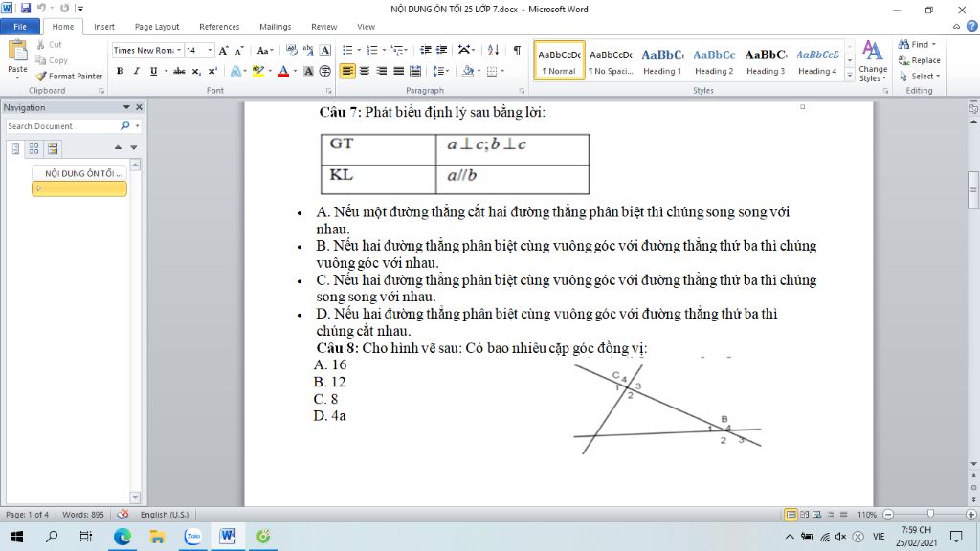The height and width of the screenshot is (551, 980).
Task: Switch to the Page Layout tab
Action: 157,26
